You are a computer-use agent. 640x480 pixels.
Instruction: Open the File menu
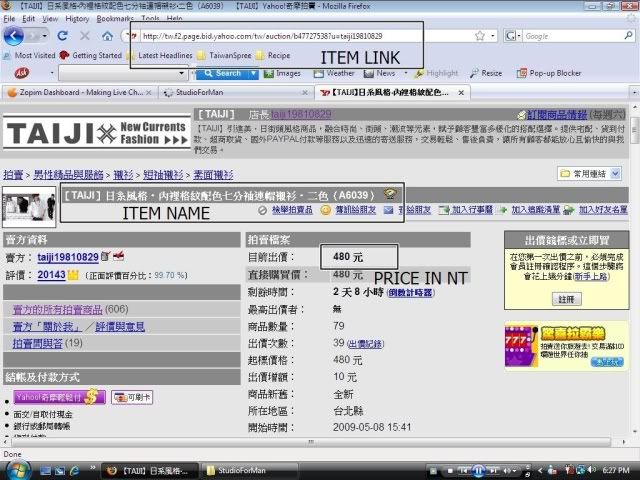[9, 19]
